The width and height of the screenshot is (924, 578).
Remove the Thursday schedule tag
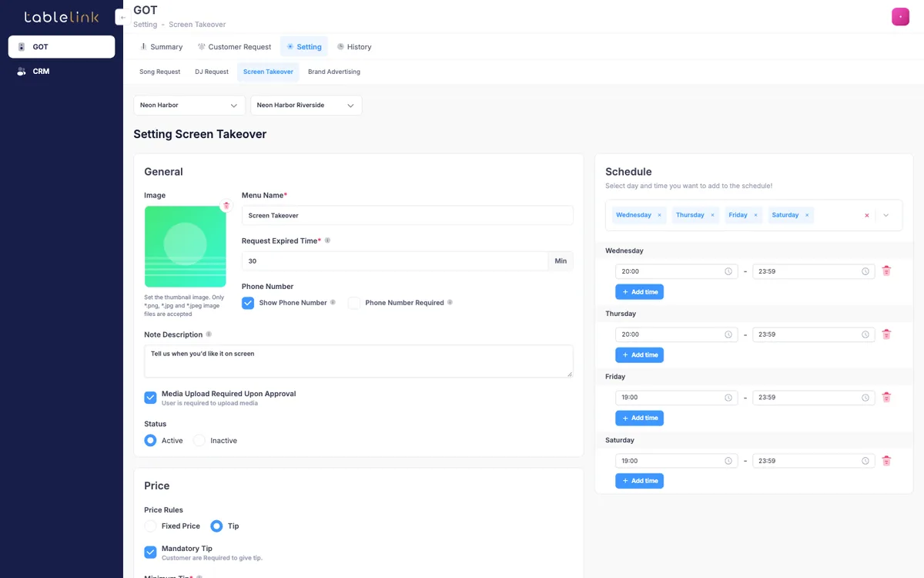[712, 215]
